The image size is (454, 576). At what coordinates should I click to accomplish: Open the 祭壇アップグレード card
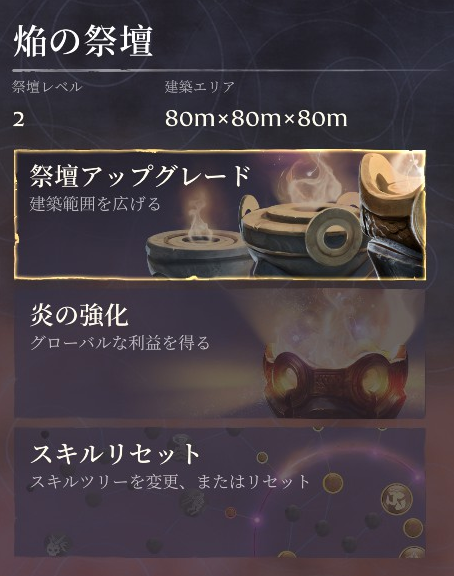220,214
